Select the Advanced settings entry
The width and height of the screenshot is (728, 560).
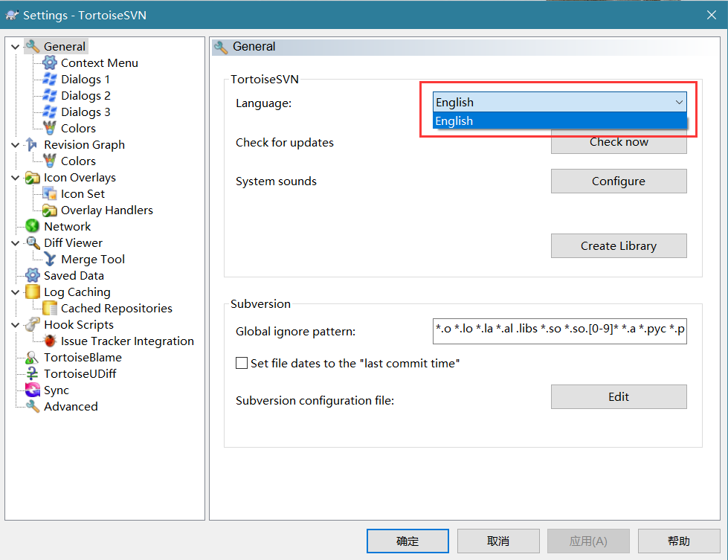(71, 406)
